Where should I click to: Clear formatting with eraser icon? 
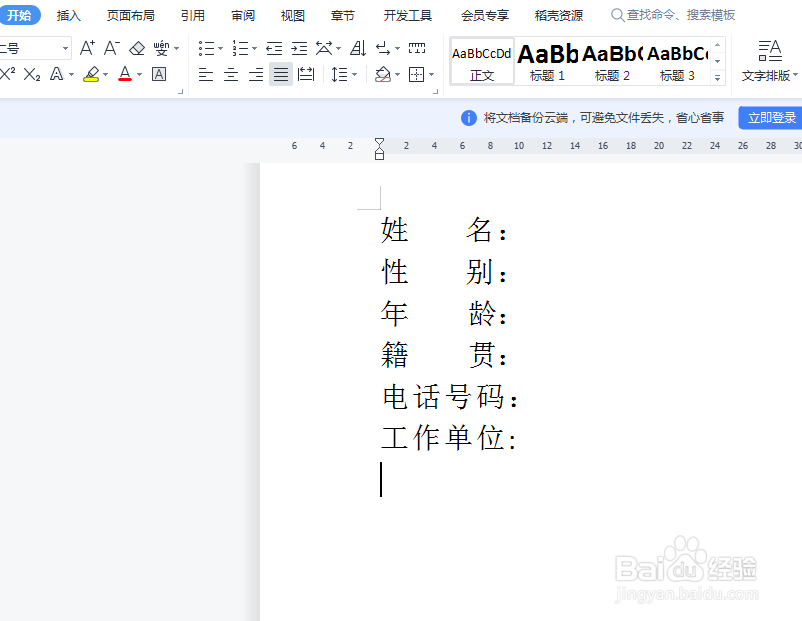(x=137, y=48)
